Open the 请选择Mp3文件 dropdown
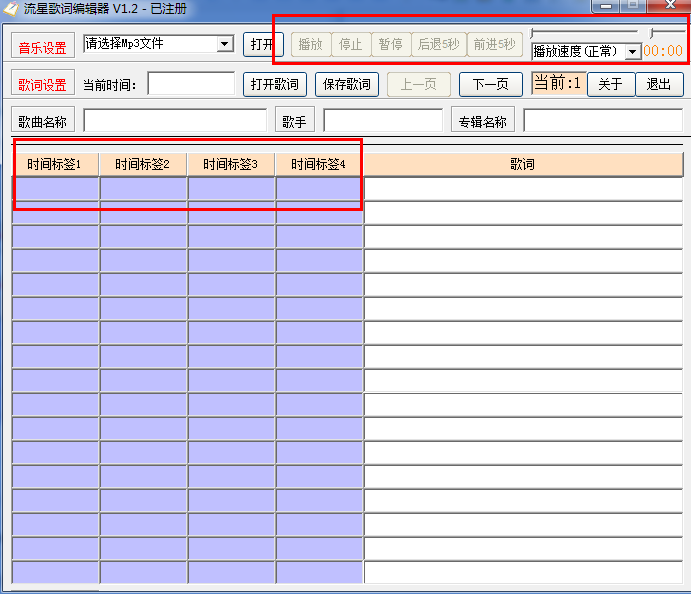Image resolution: width=691 pixels, height=594 pixels. 225,44
